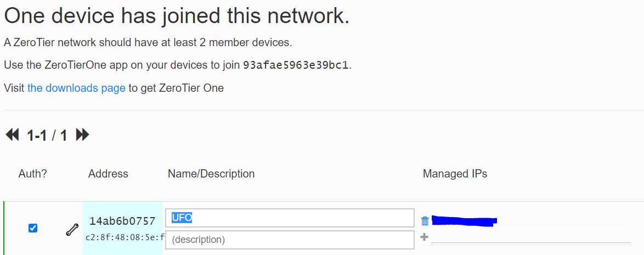The width and height of the screenshot is (644, 255).
Task: Go to previous page of members
Action: point(12,135)
